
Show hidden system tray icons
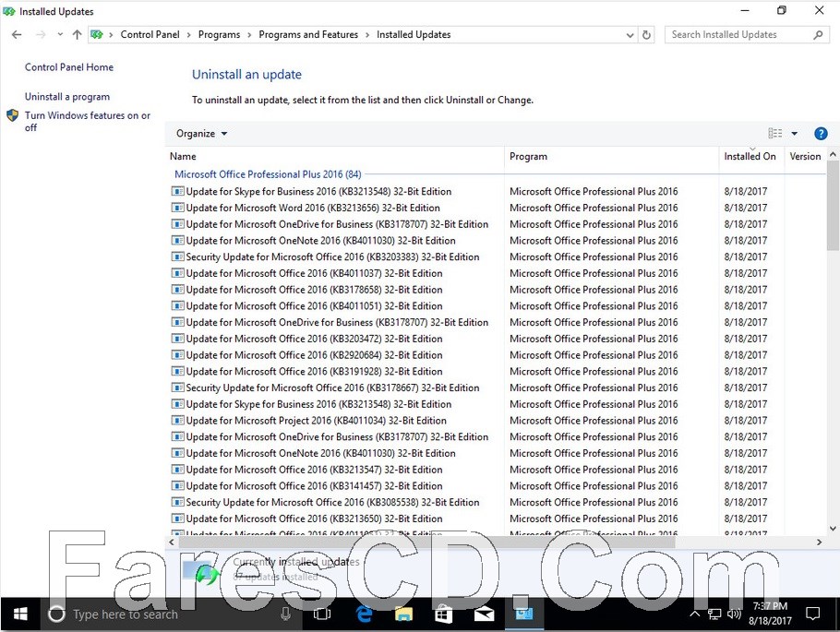coord(695,614)
